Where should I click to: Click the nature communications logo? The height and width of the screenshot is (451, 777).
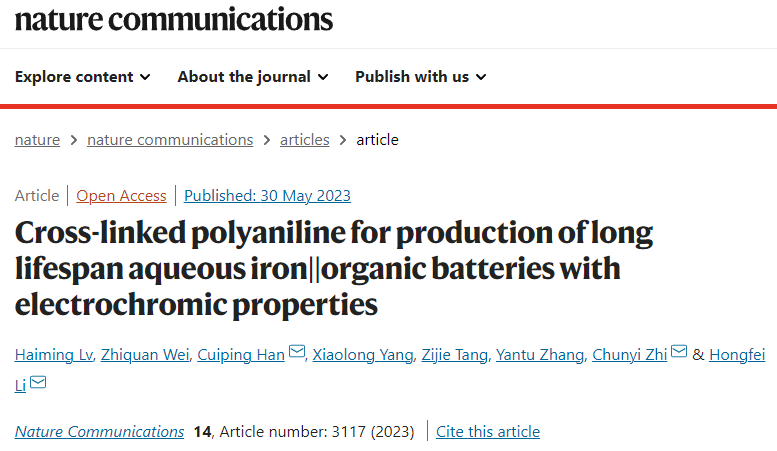(174, 20)
